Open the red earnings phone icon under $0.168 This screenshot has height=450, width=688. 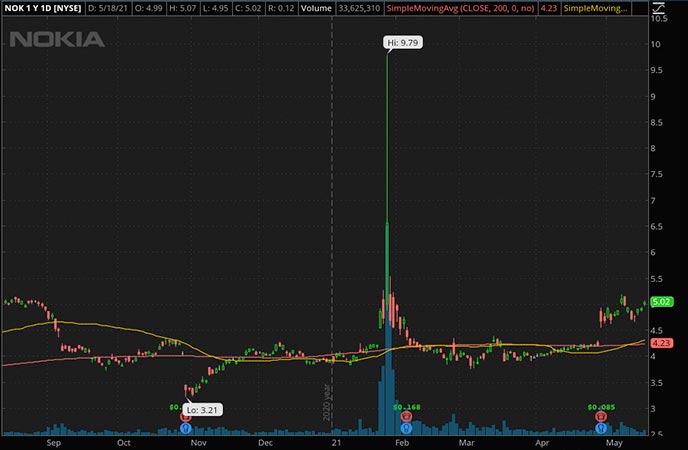(406, 417)
